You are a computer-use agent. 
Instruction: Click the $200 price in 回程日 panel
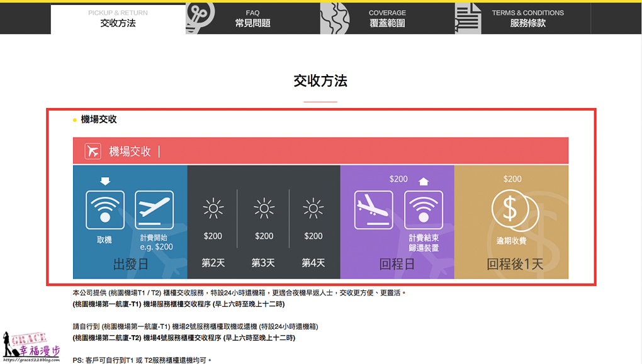tap(398, 179)
